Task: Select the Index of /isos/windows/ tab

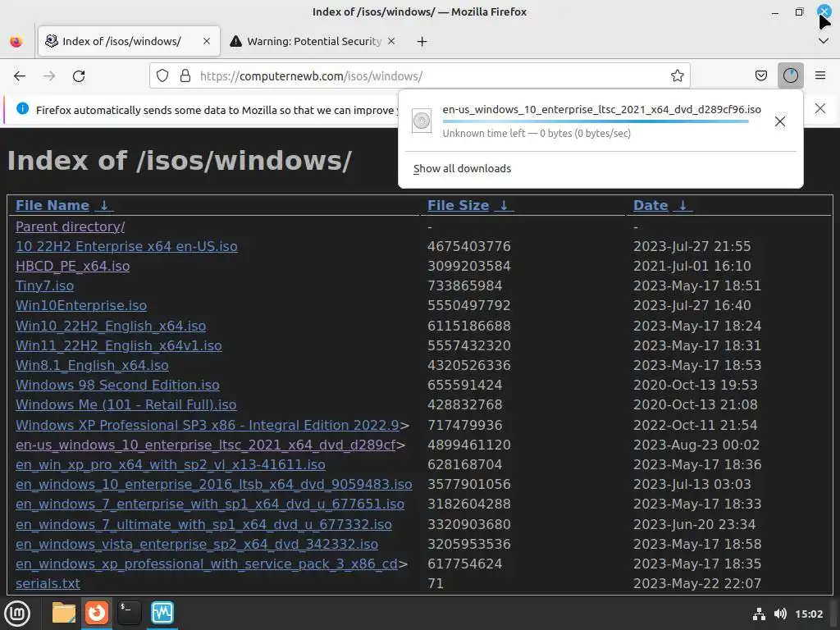Action: [129, 41]
